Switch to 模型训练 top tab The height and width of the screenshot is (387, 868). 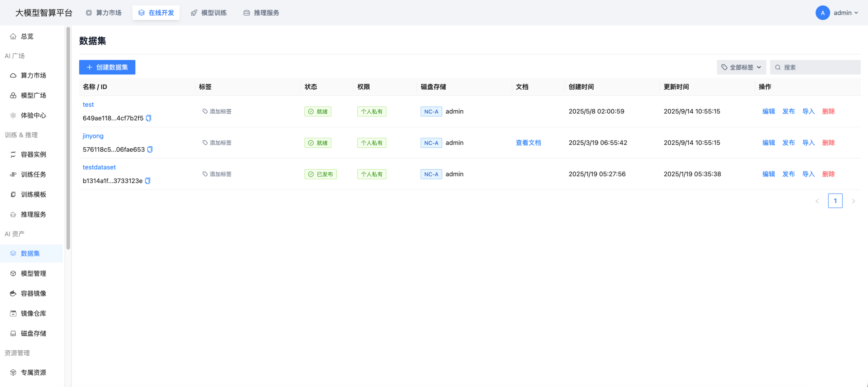point(209,13)
